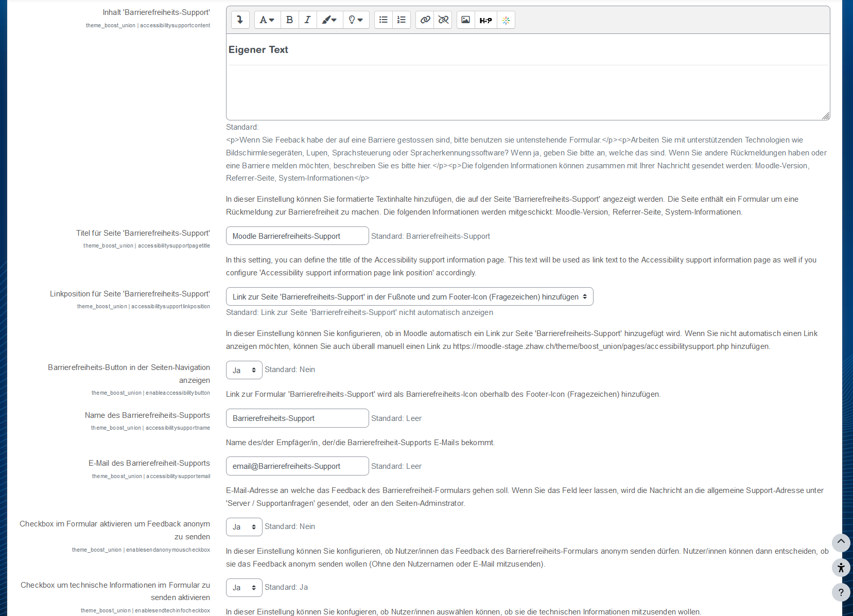The width and height of the screenshot is (853, 616).
Task: Click the scroll-to-top arrow button
Action: click(841, 542)
